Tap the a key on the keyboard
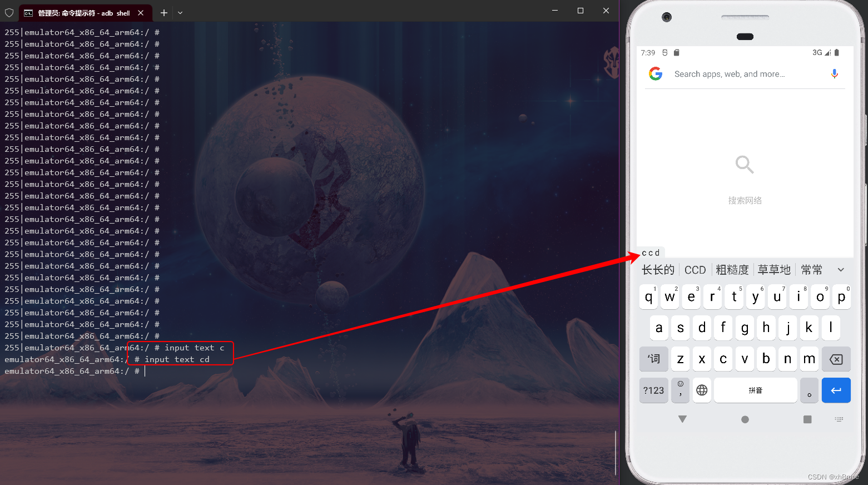Image resolution: width=868 pixels, height=485 pixels. coord(659,328)
